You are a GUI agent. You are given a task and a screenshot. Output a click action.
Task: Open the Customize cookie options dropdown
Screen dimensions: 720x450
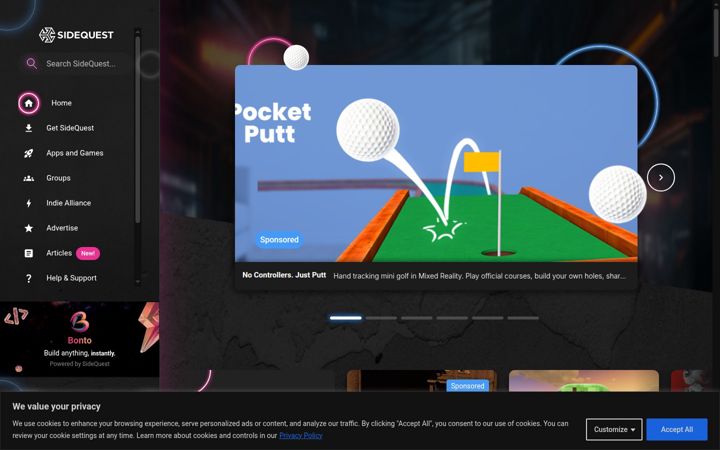614,430
